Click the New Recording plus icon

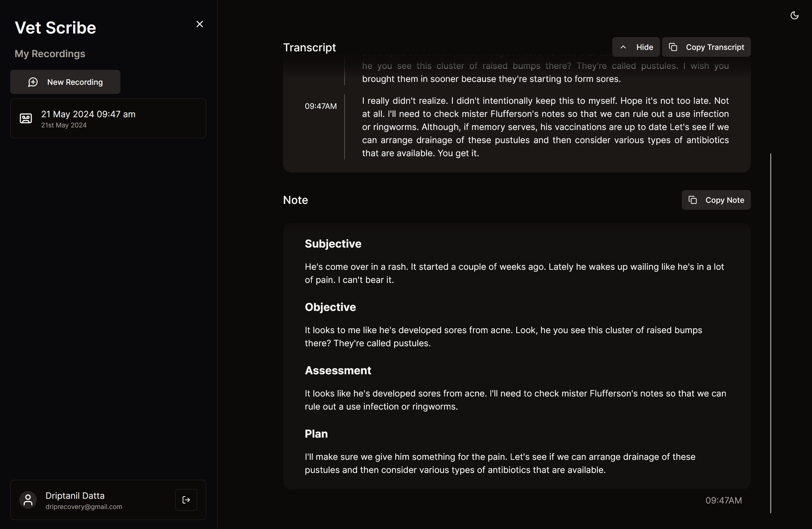click(x=33, y=82)
